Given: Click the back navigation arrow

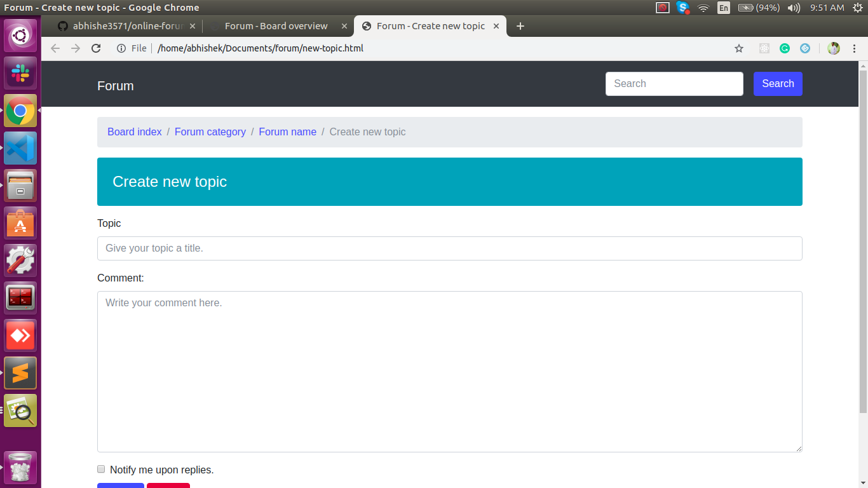Looking at the screenshot, I should (55, 48).
